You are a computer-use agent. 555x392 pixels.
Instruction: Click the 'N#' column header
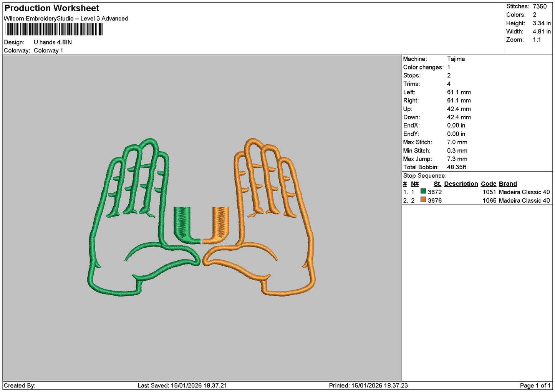415,184
